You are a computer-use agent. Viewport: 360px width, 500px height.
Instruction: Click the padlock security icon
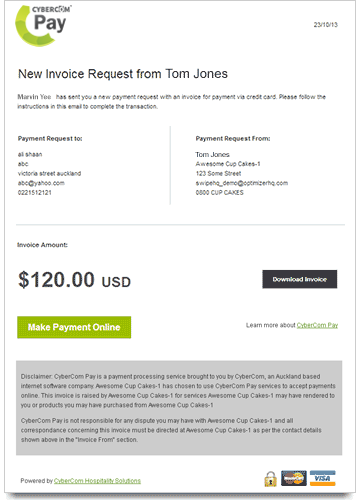click(x=271, y=479)
